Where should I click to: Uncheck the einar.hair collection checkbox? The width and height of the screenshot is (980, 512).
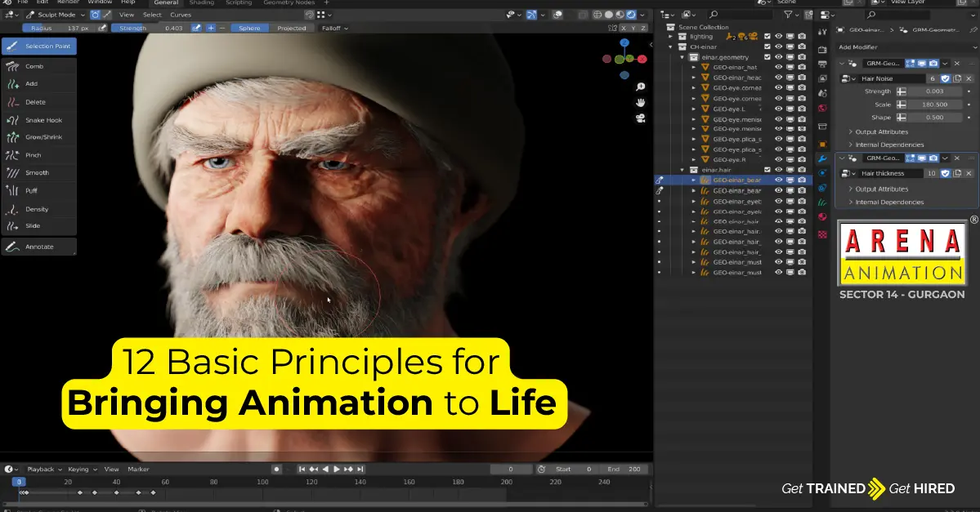(768, 168)
